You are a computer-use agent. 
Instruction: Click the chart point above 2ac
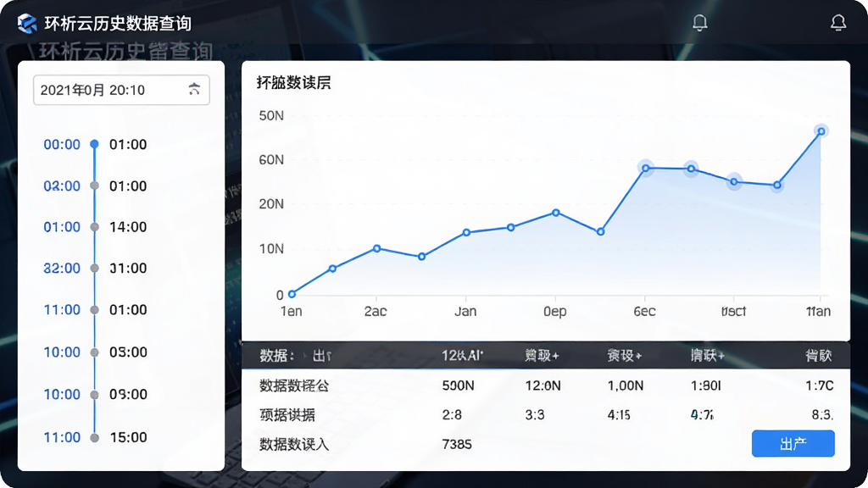click(376, 248)
